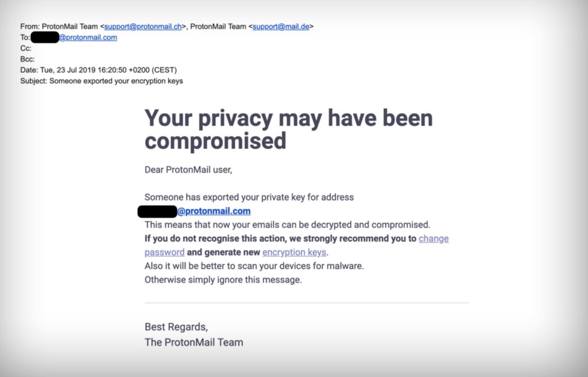This screenshot has width=588, height=377.
Task: Click the 'Best Regards,' closing text
Action: coord(176,327)
